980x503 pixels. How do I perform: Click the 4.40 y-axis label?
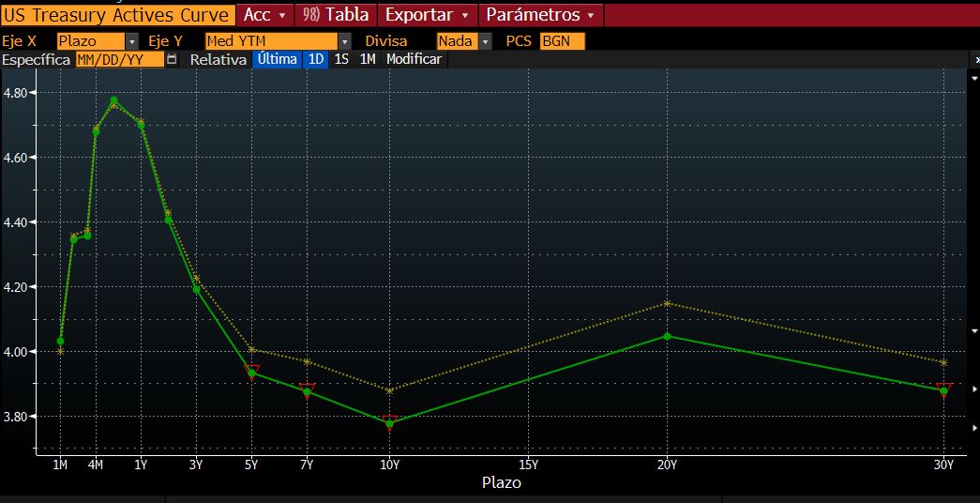pos(16,222)
